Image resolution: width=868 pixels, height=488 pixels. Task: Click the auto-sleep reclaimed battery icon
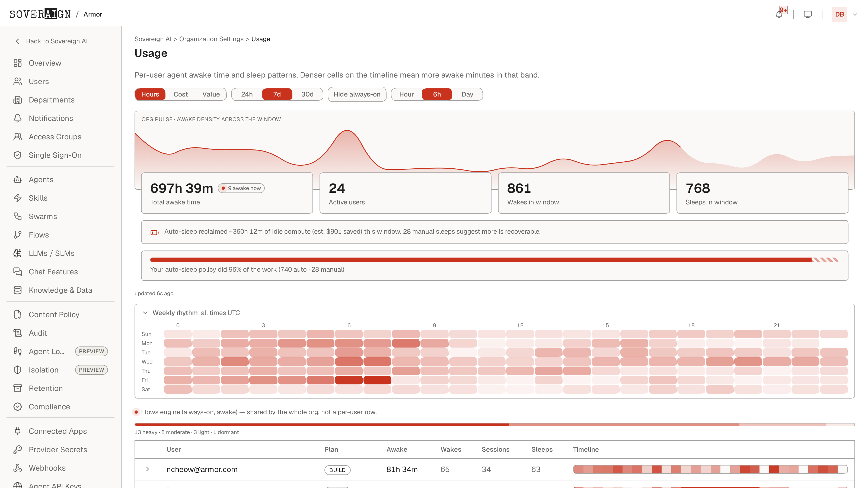(x=154, y=232)
